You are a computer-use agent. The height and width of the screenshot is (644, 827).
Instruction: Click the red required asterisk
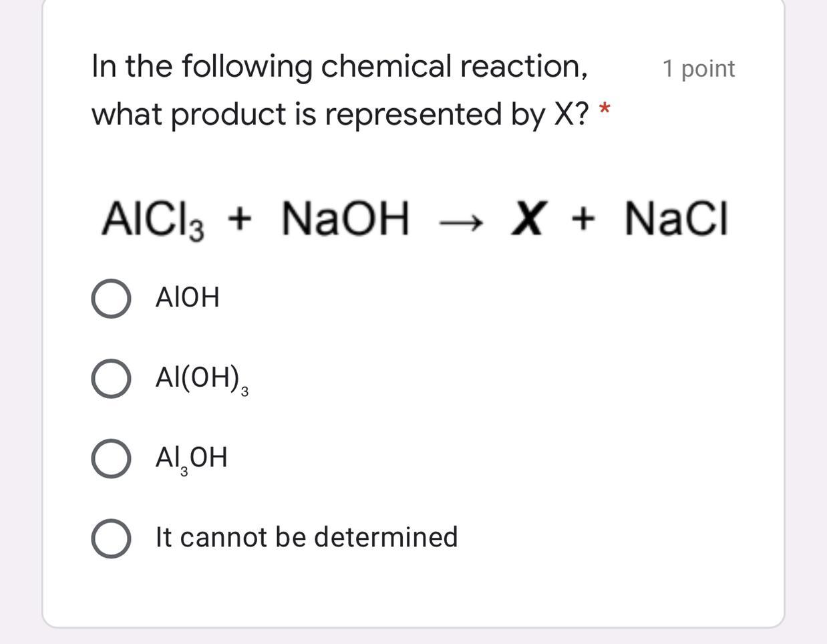[x=605, y=108]
